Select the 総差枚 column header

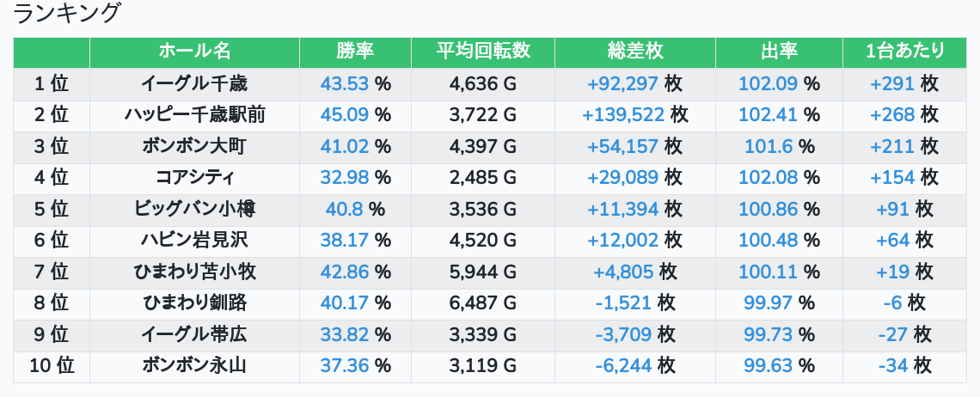pos(634,52)
